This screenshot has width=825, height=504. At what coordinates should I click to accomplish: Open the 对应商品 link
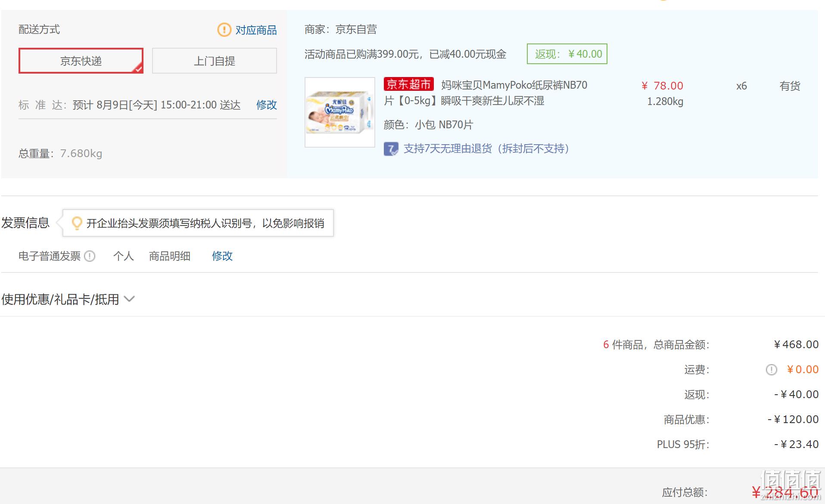click(x=256, y=30)
